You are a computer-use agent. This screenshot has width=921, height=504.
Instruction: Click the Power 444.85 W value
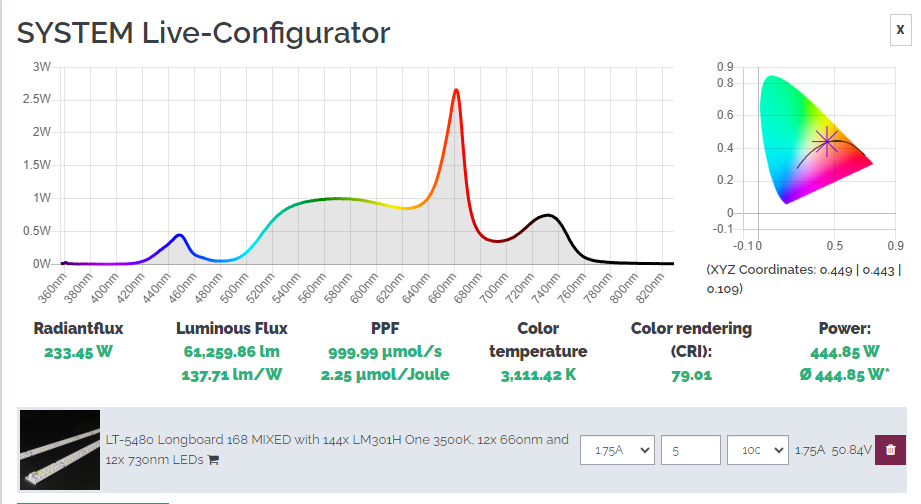[x=845, y=352]
